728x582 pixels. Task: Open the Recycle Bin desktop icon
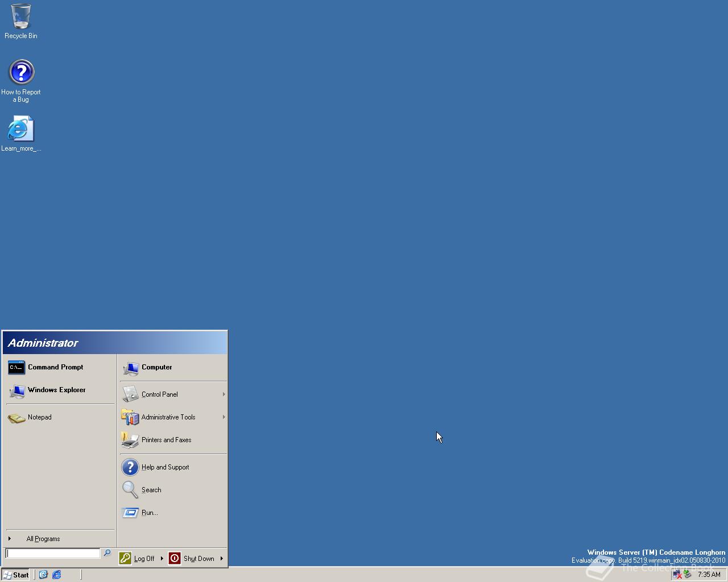click(x=21, y=22)
